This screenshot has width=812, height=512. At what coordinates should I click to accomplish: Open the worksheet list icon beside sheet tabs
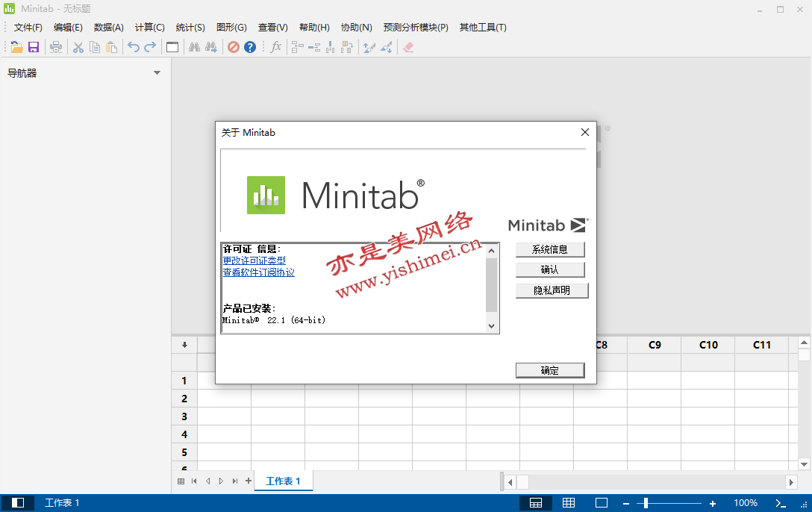181,481
